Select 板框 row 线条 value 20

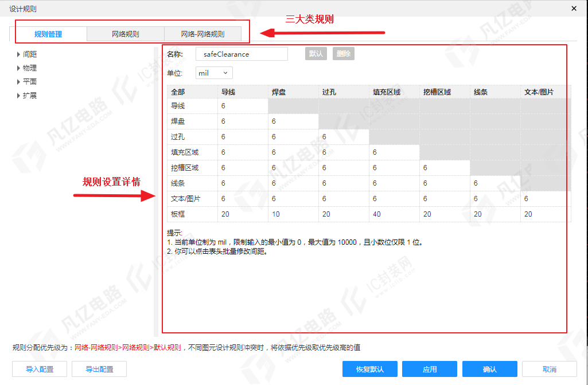495,214
